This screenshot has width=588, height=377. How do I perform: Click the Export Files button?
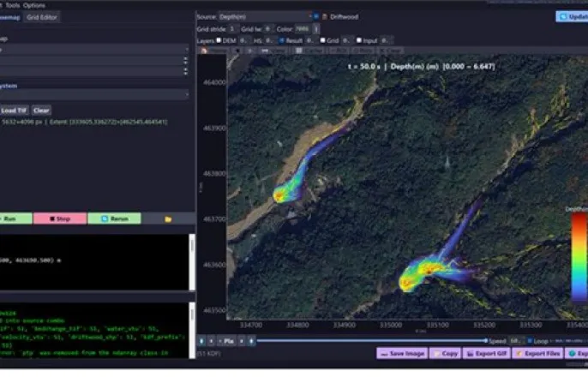537,353
